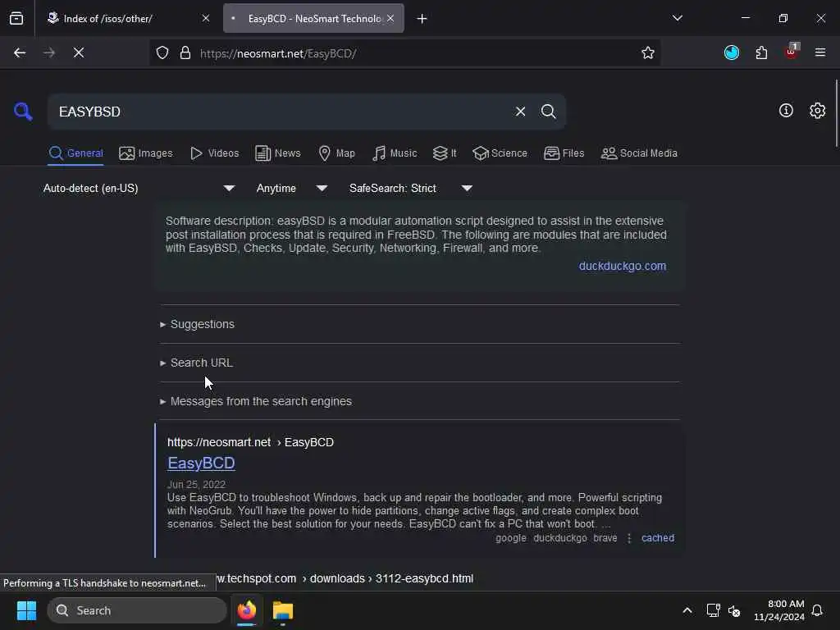Stop loading the page
This screenshot has height=630, width=840.
pyautogui.click(x=79, y=52)
